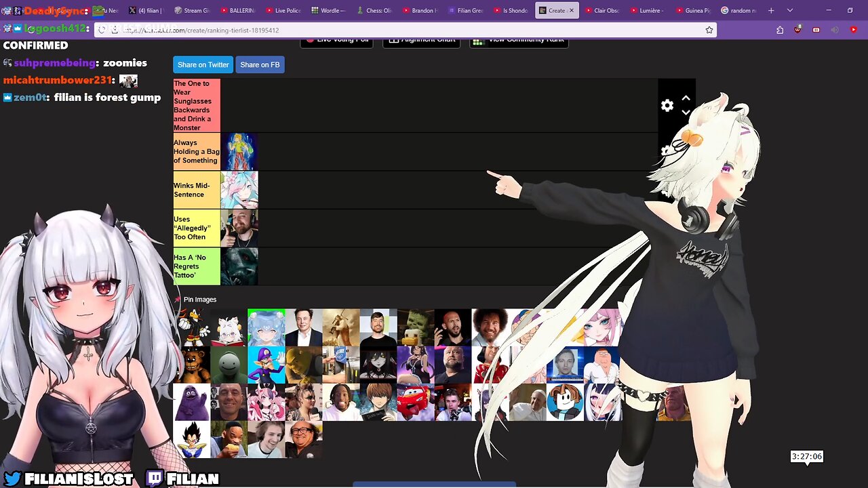Switch to the Wordle tab

click(328, 10)
